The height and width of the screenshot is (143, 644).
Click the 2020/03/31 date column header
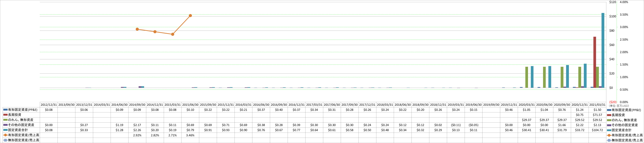(x=527, y=105)
